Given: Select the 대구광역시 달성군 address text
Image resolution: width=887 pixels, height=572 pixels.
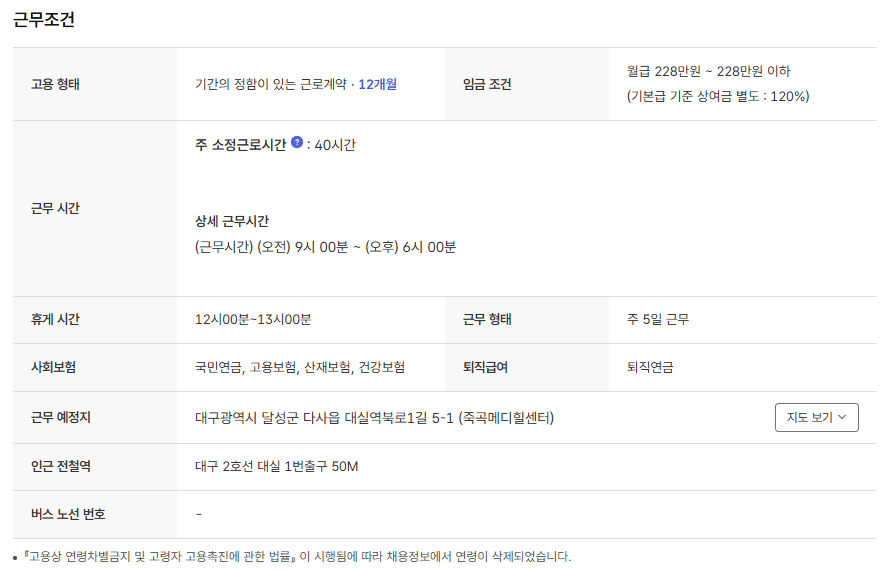Looking at the screenshot, I should pos(374,418).
